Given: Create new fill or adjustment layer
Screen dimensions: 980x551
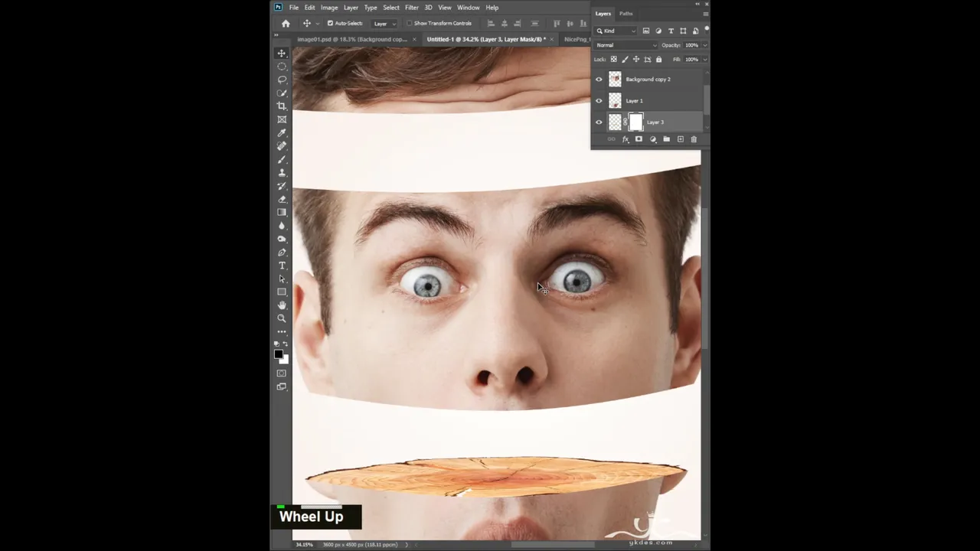Looking at the screenshot, I should pos(652,139).
